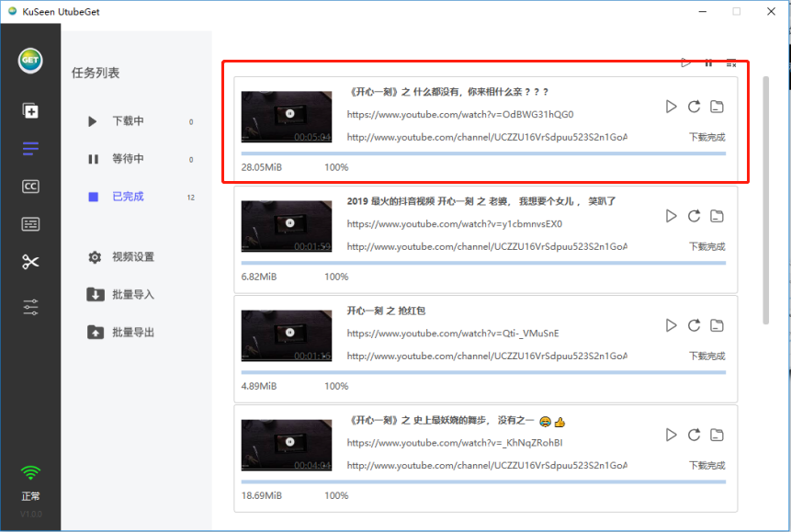
Task: Select the CC subtitle tool in sidebar
Action: 30,186
